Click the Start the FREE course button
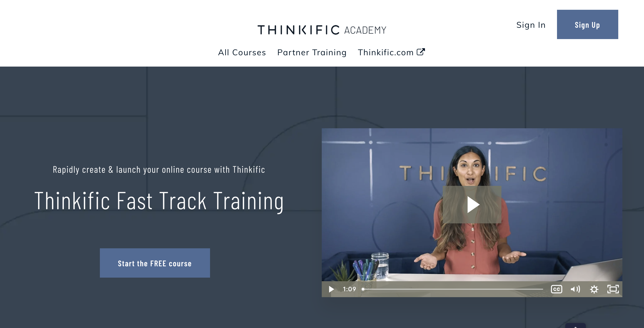This screenshot has width=644, height=328. 154,263
